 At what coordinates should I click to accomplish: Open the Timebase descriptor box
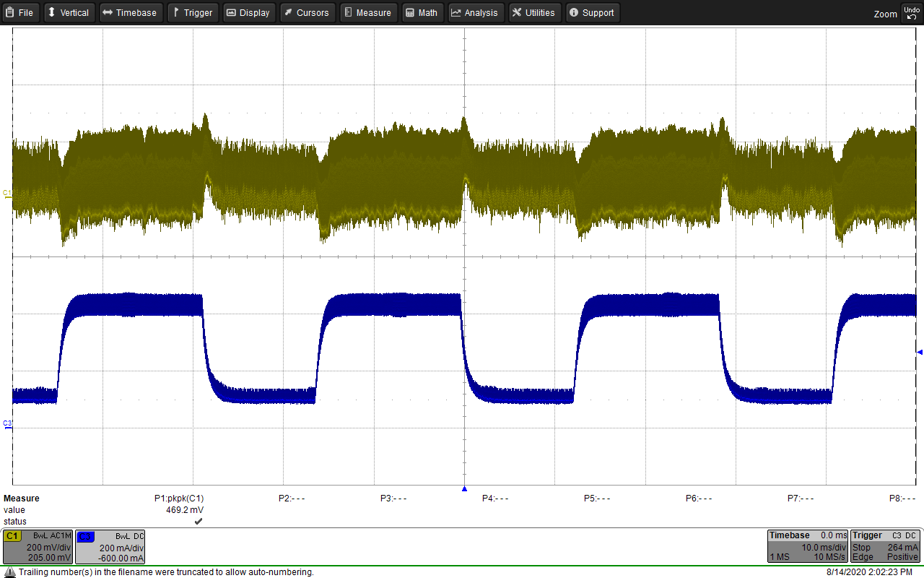807,547
